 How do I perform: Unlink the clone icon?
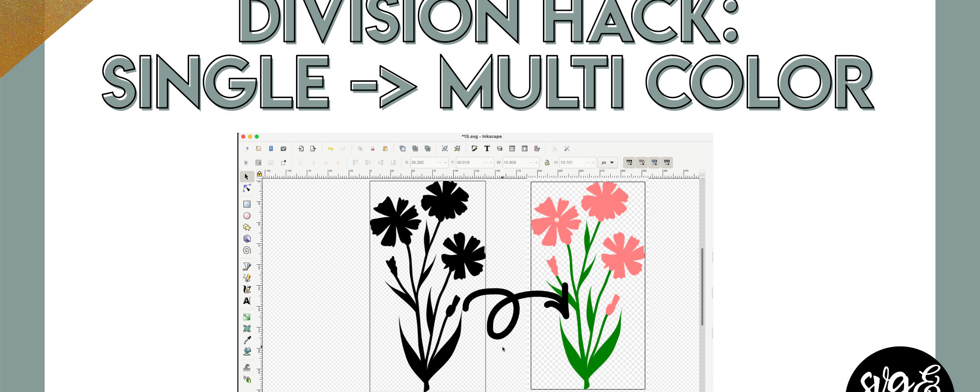(x=427, y=148)
